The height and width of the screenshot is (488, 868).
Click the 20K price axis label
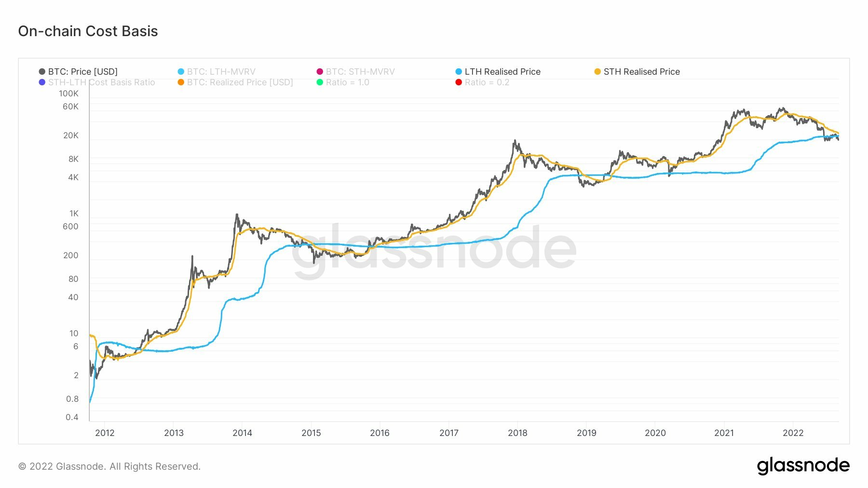pos(70,135)
